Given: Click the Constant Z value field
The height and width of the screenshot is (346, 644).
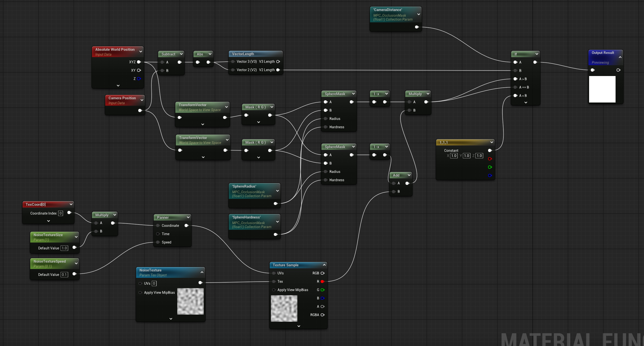Looking at the screenshot, I should point(479,155).
